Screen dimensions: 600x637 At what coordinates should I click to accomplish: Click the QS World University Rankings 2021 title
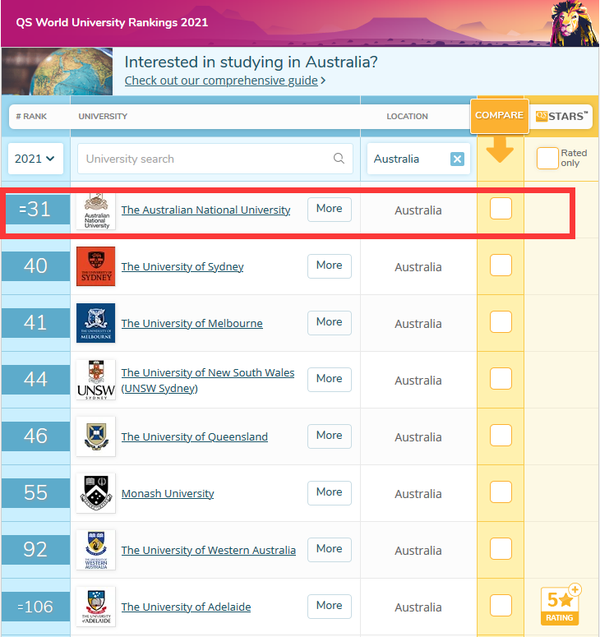tap(112, 22)
